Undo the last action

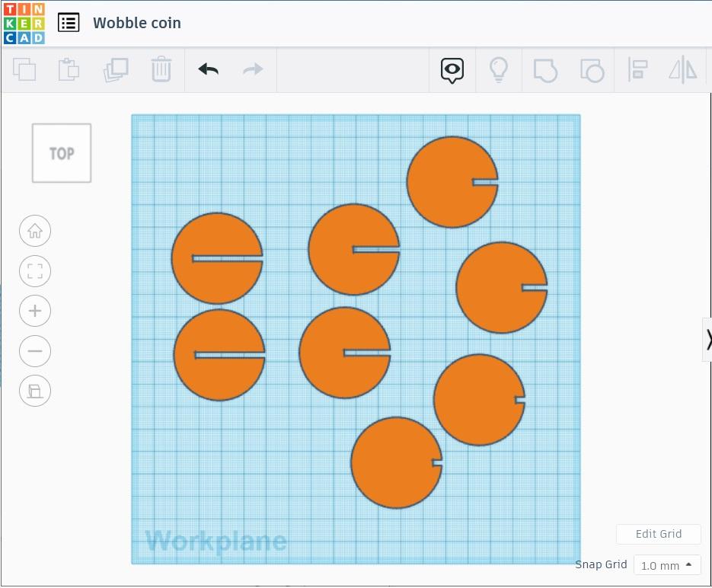(x=209, y=69)
